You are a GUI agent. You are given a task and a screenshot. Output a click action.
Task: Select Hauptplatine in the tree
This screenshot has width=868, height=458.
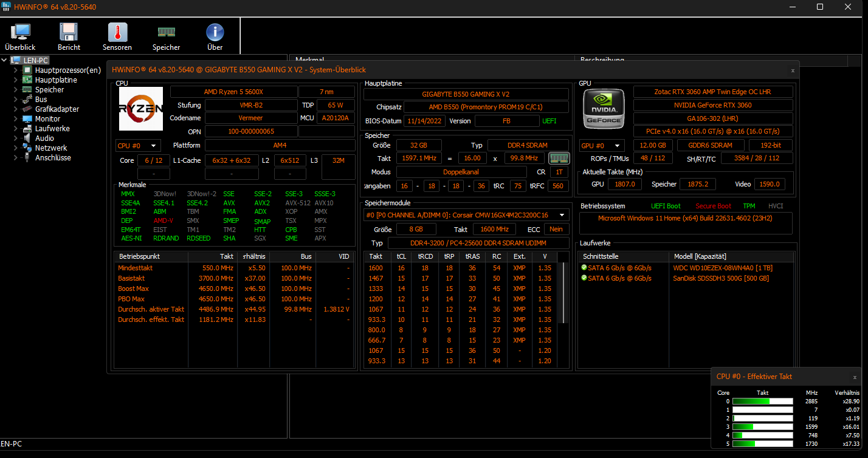tap(56, 80)
